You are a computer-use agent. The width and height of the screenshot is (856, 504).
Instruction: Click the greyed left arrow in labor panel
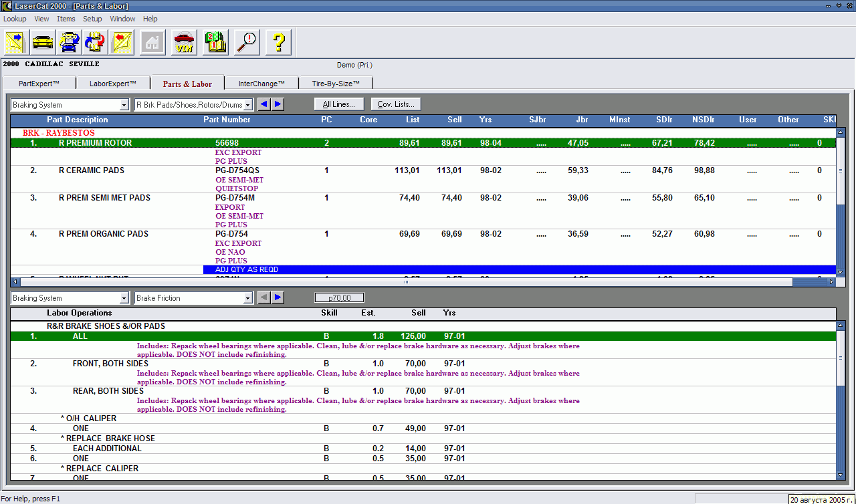pyautogui.click(x=264, y=297)
